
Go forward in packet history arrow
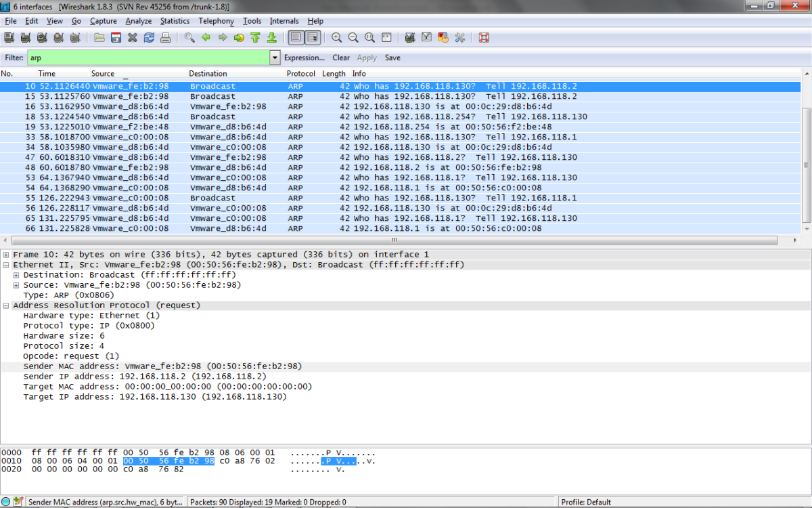[x=222, y=38]
